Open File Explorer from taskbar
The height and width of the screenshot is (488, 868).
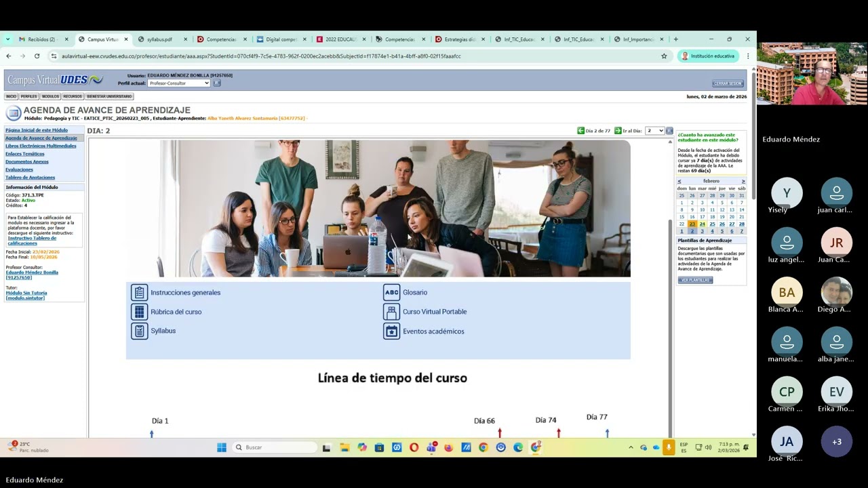[344, 447]
